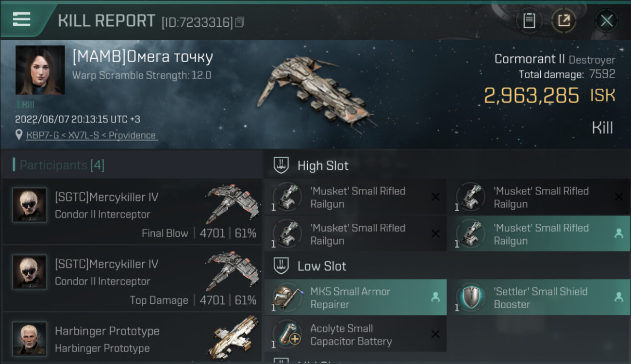Click the person icon on MK5 Armor Repairer

pos(435,298)
